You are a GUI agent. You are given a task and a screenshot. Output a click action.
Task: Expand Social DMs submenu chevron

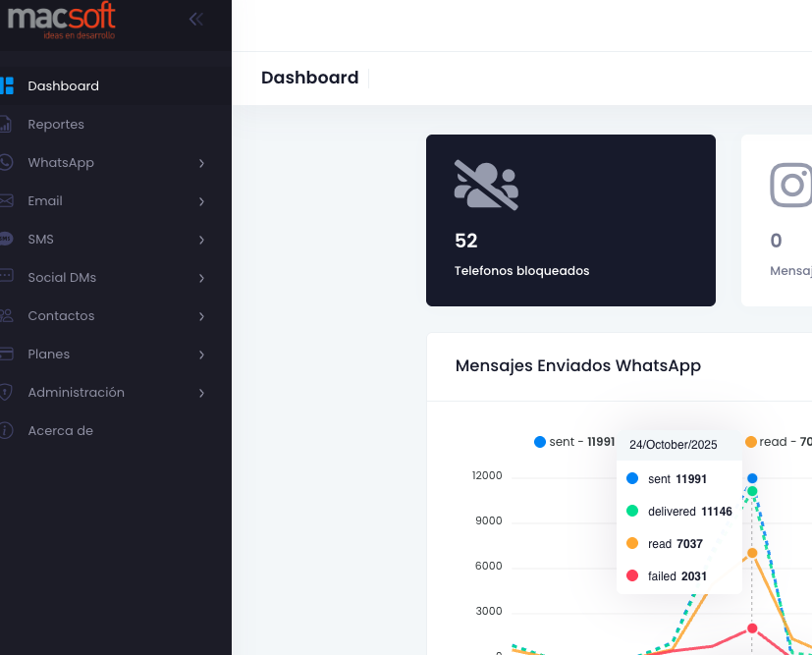pyautogui.click(x=201, y=278)
